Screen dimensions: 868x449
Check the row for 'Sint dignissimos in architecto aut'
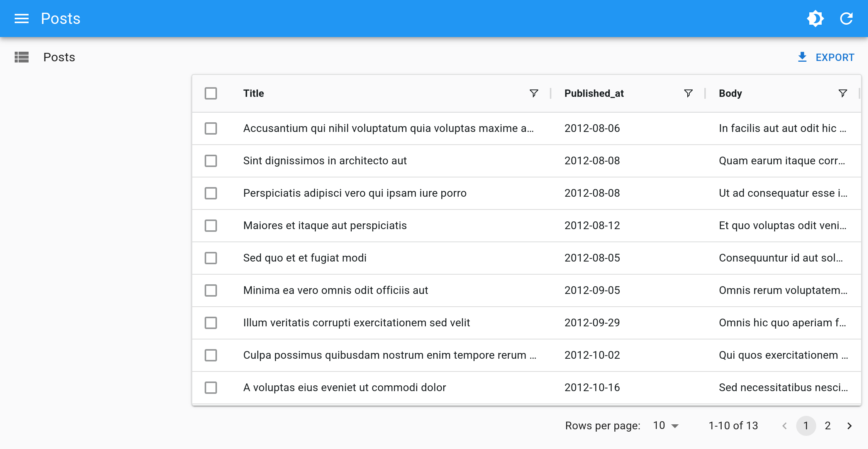coord(210,161)
